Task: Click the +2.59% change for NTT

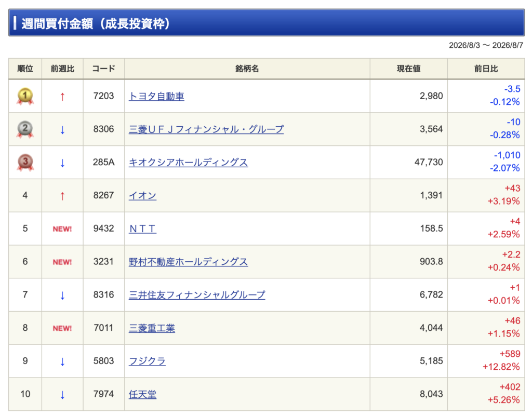Action: click(x=504, y=234)
